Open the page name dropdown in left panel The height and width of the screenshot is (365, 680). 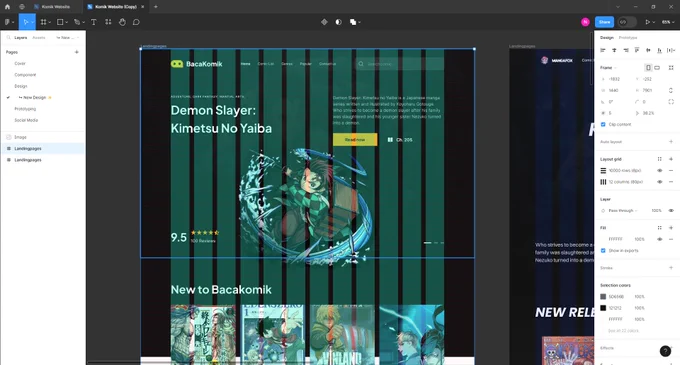click(x=68, y=38)
